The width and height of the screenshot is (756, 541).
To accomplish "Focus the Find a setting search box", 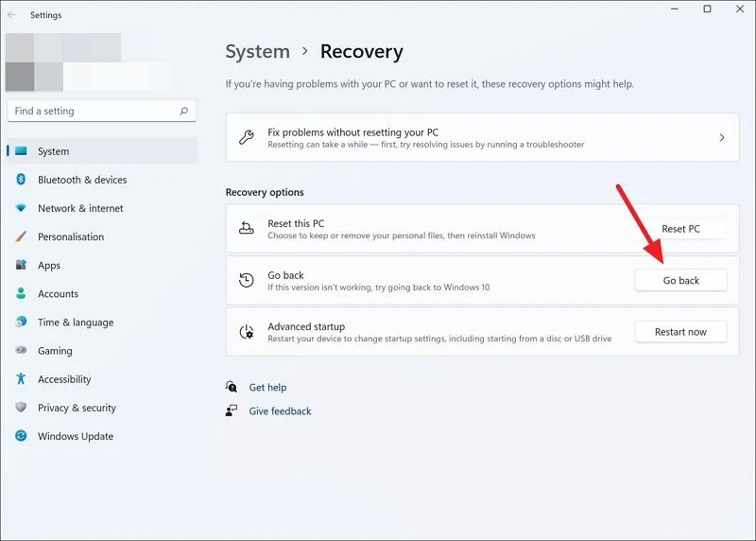I will pos(94,111).
